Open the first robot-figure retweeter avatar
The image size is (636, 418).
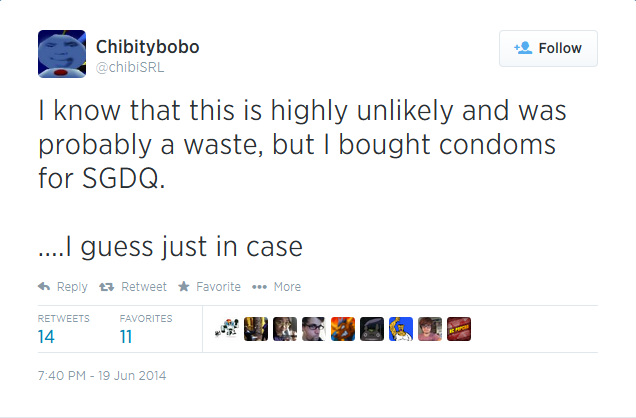pos(227,329)
